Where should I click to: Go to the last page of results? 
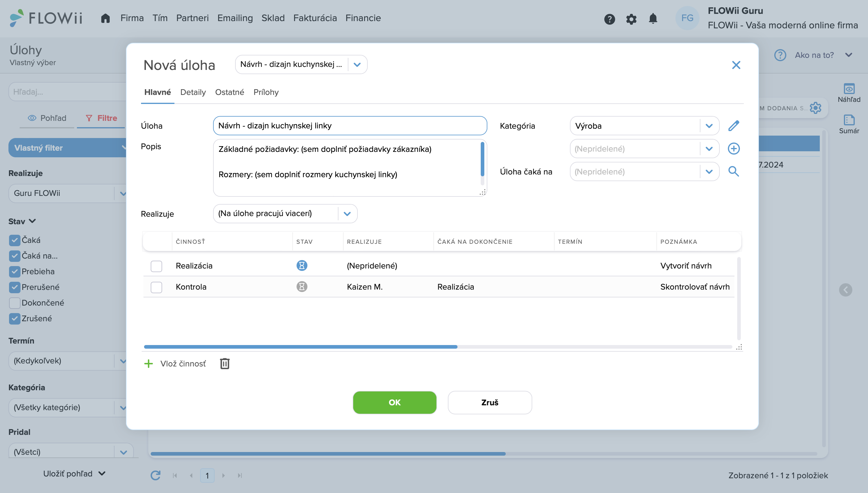click(x=240, y=476)
